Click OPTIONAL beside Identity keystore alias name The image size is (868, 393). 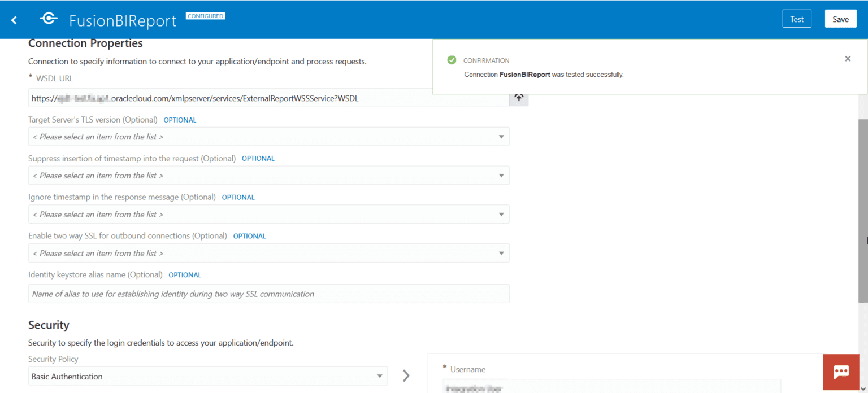click(x=185, y=274)
